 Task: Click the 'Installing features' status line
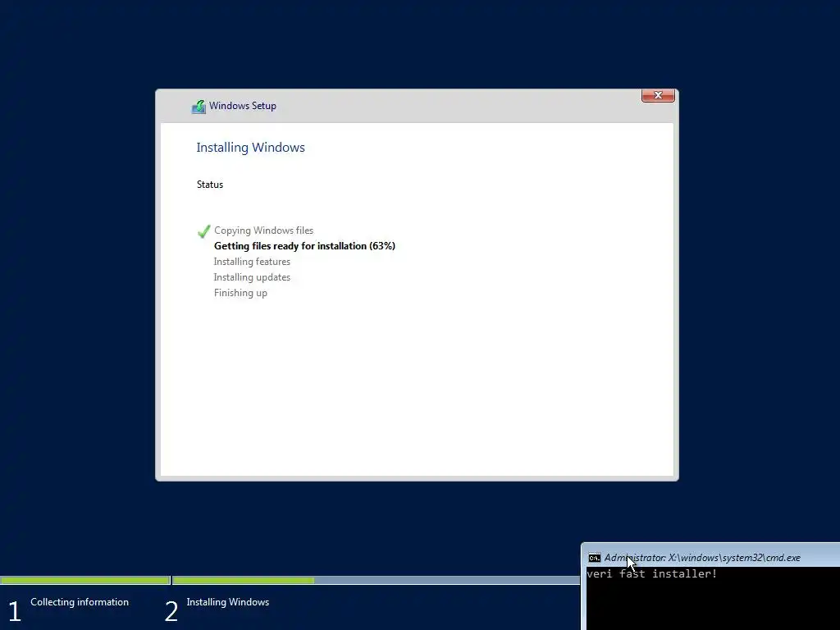(x=252, y=262)
